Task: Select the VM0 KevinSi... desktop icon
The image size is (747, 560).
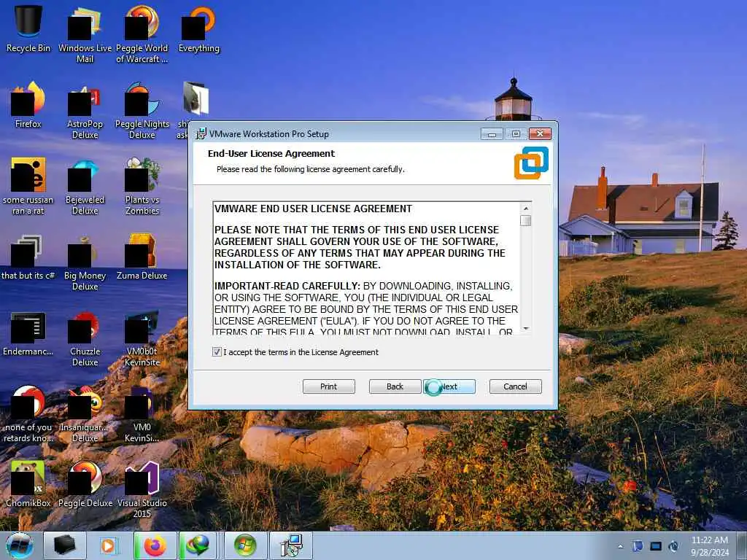Action: pos(142,414)
